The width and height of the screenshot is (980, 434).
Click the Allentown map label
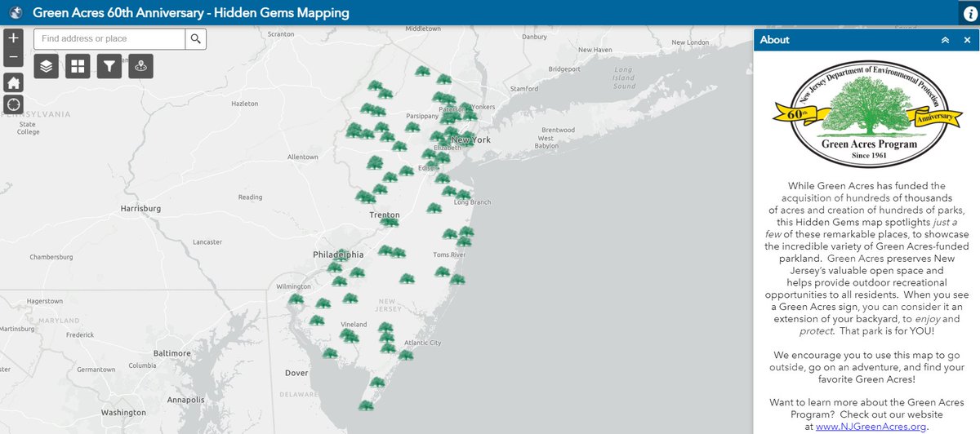tap(302, 157)
